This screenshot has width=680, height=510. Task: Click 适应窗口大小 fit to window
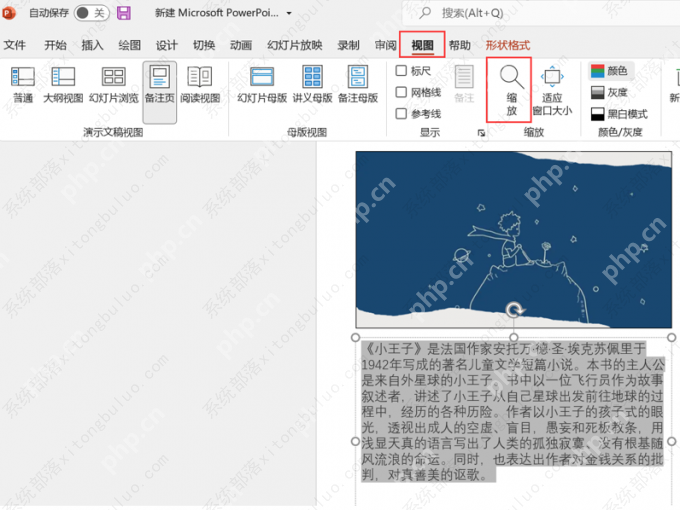coord(552,91)
